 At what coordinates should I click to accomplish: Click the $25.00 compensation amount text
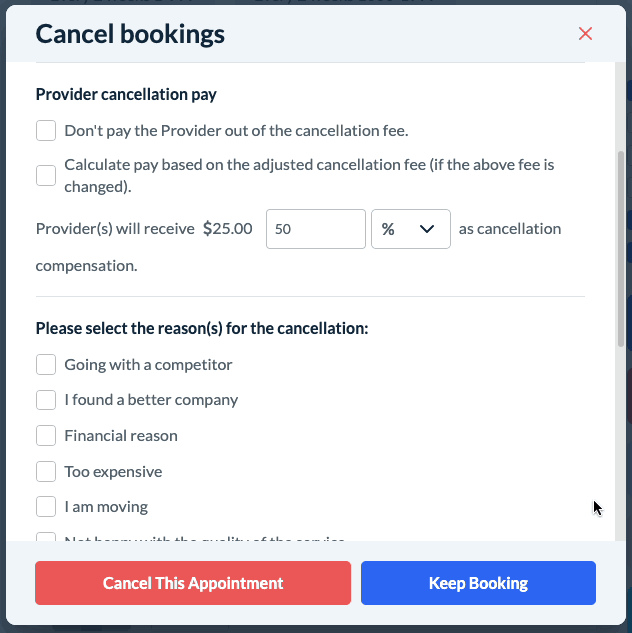[x=228, y=229]
